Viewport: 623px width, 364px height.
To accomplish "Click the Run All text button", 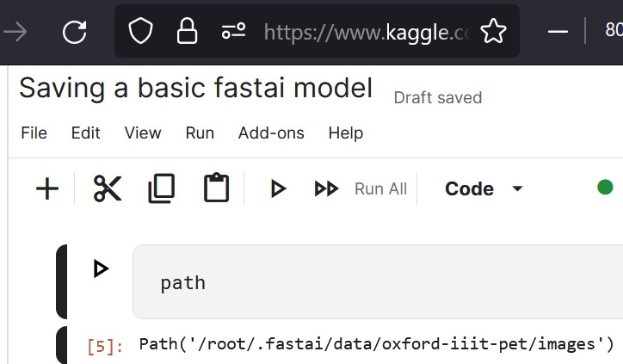I will [380, 189].
